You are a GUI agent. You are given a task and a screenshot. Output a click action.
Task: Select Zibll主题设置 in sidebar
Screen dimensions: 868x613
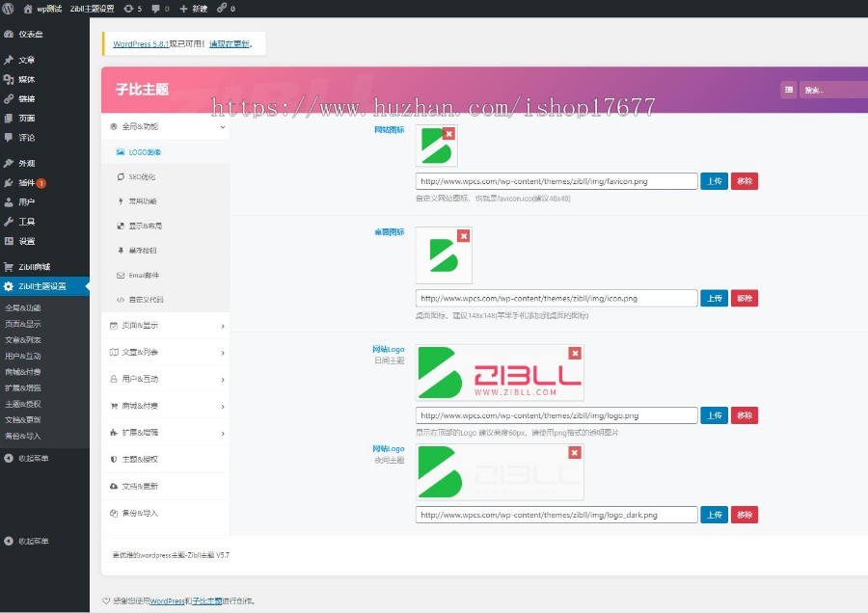pos(44,286)
